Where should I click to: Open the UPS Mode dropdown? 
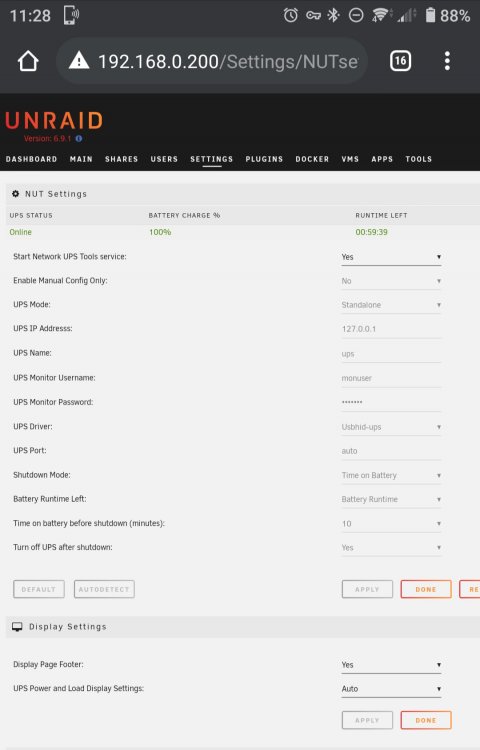[391, 305]
